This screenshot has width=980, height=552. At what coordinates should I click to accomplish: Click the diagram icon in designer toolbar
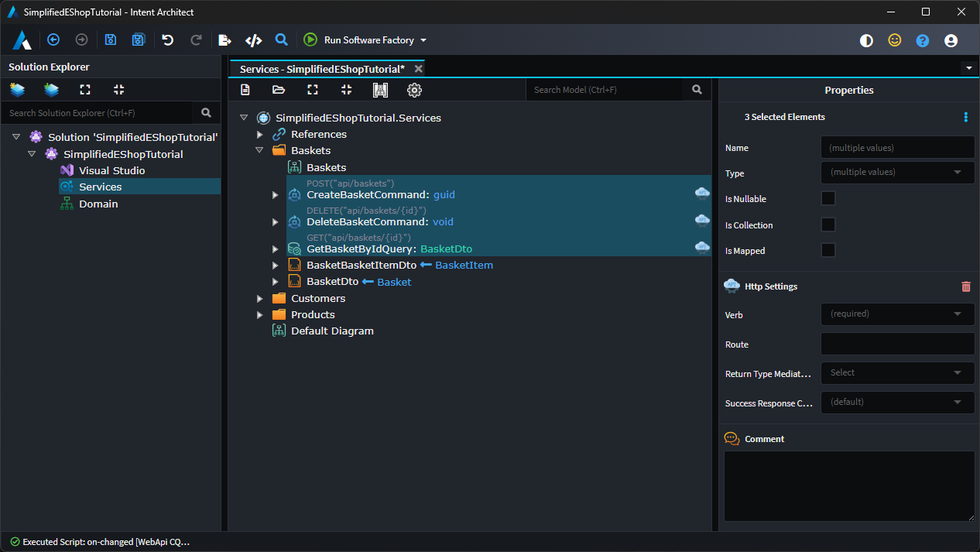click(x=380, y=90)
